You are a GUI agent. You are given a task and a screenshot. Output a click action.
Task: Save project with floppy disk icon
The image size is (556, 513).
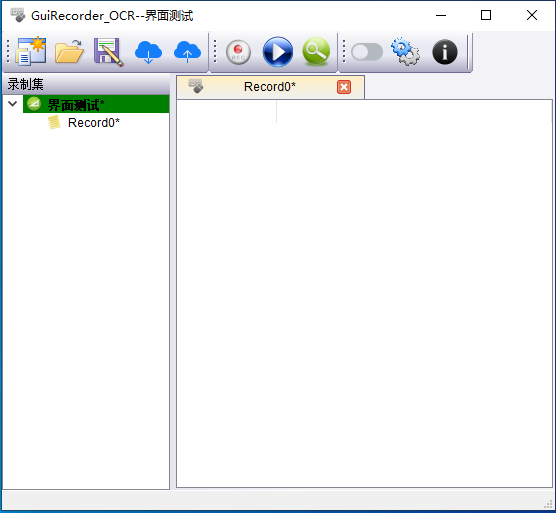(x=109, y=52)
